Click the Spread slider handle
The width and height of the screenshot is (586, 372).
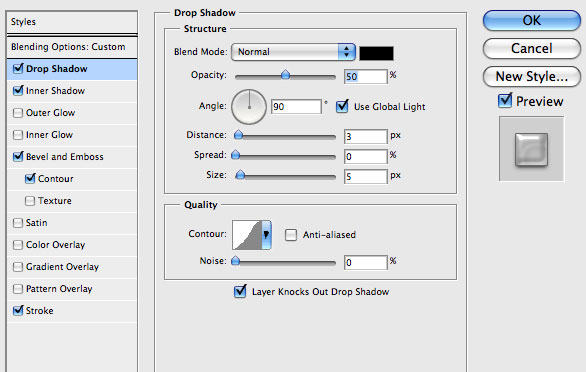235,154
